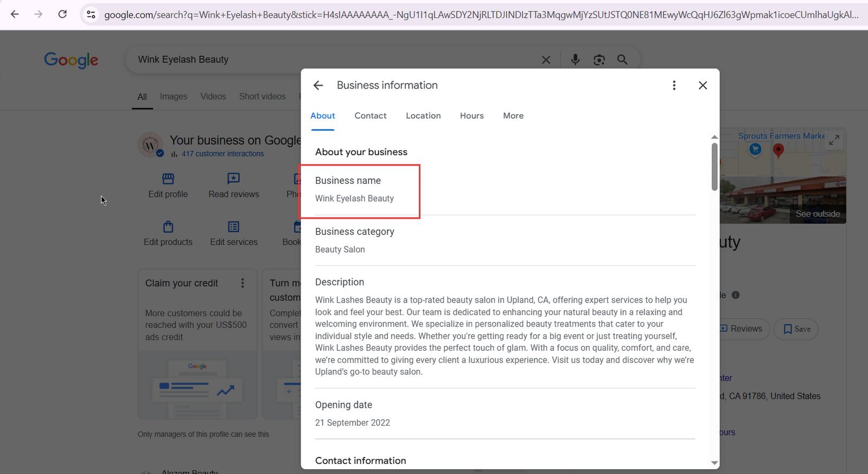Switch to the Contact tab
Screen dimensions: 868x474
[371, 116]
